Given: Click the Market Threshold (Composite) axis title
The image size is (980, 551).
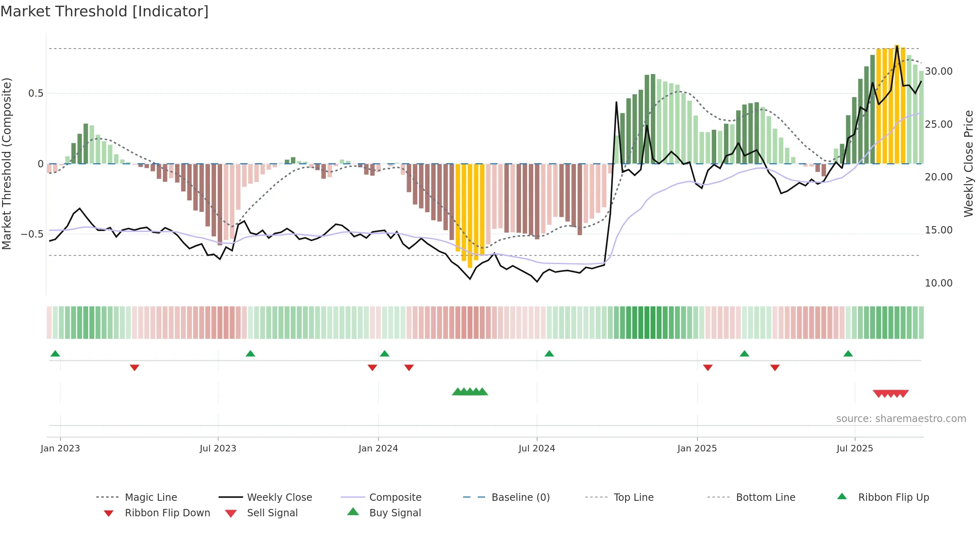Looking at the screenshot, I should pos(7,164).
